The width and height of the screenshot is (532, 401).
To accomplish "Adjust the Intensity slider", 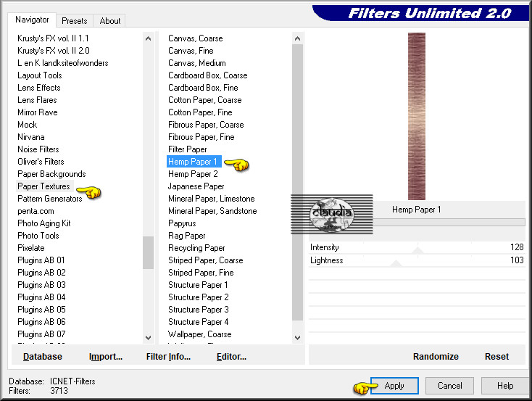I will pos(417,251).
